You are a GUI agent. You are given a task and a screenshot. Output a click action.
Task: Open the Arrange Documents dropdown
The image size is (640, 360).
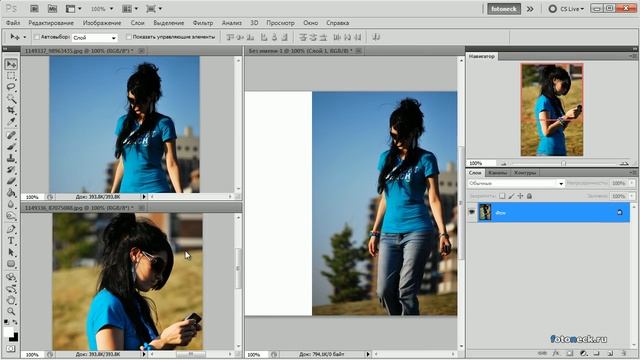pos(130,9)
